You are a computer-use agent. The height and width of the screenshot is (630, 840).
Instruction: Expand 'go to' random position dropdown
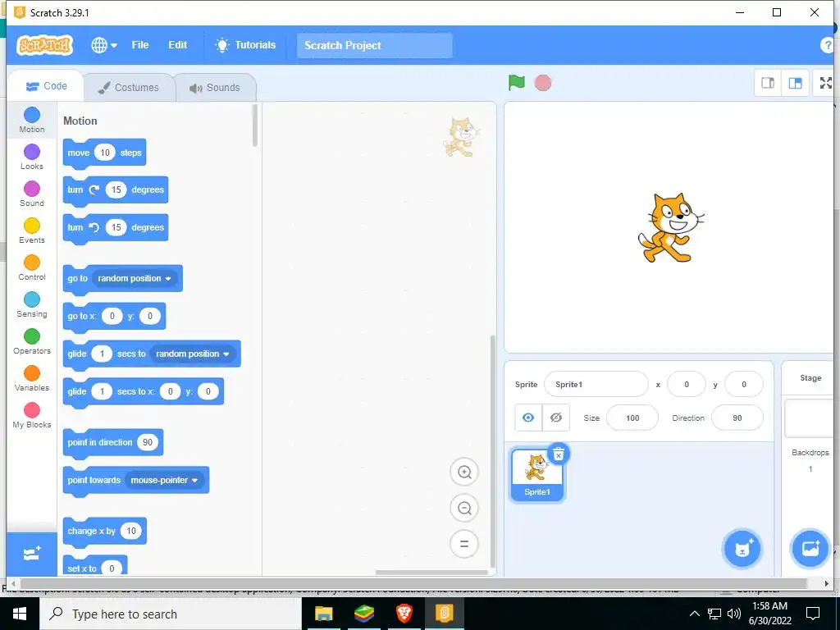(x=135, y=279)
